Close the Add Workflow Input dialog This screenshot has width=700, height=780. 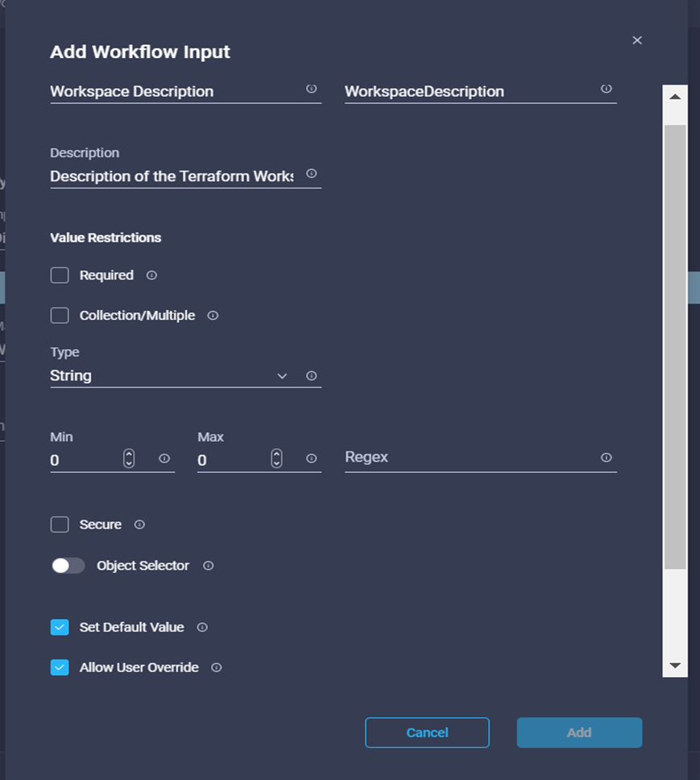[637, 40]
